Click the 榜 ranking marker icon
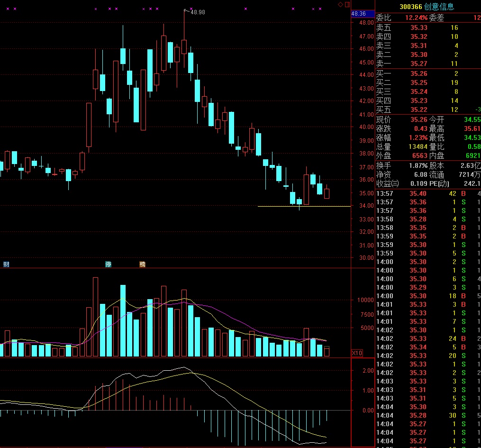481x448 pixels. click(142, 264)
